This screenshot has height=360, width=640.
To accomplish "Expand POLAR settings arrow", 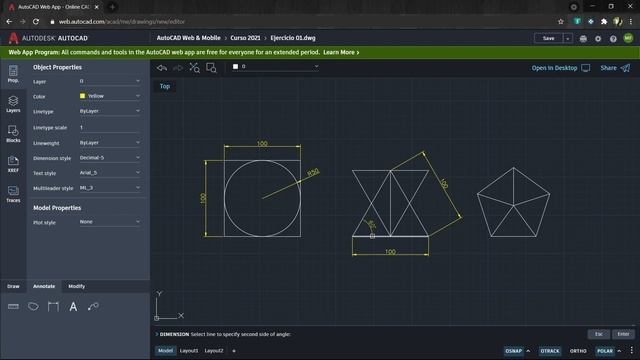I will [619, 351].
